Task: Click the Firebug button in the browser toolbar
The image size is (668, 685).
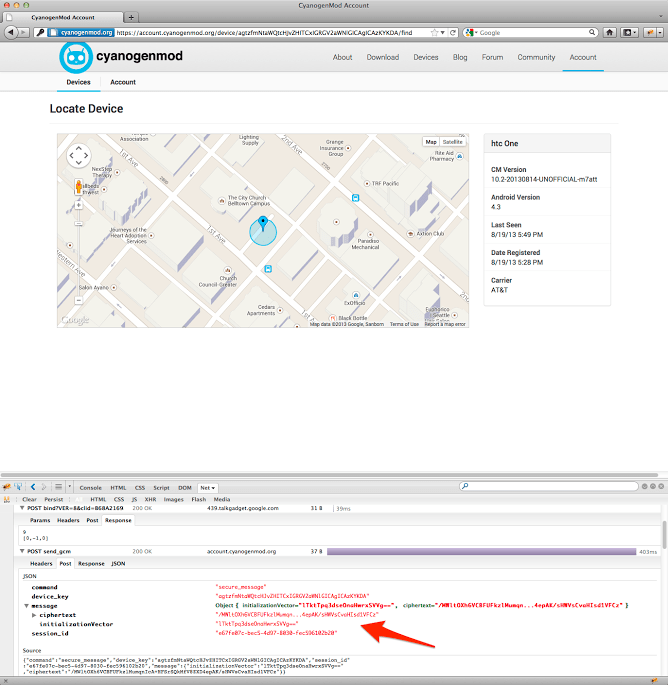Action: click(x=651, y=32)
